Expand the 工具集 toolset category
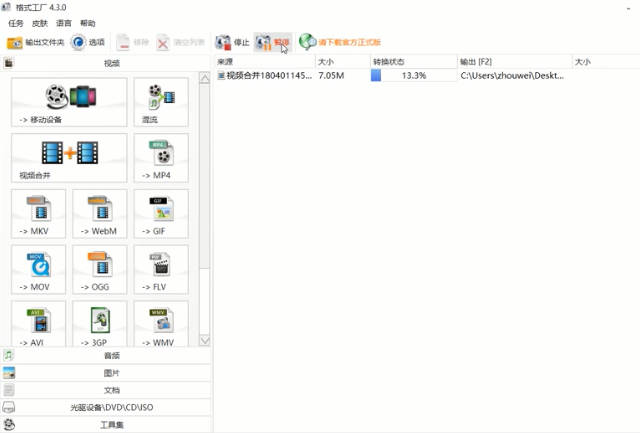This screenshot has width=640, height=433. (x=106, y=425)
